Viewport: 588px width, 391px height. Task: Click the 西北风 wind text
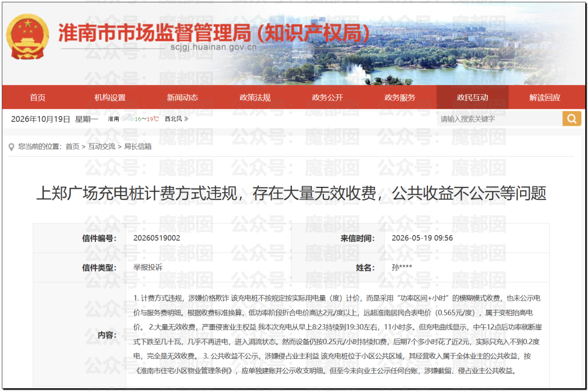coord(174,119)
